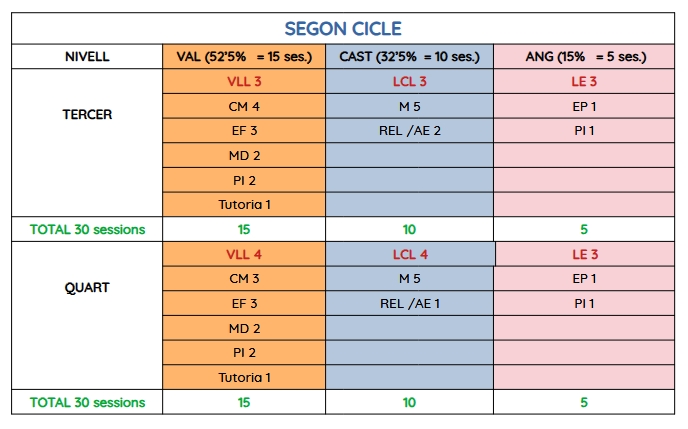Select the green 15 in the bottom total row

(244, 402)
